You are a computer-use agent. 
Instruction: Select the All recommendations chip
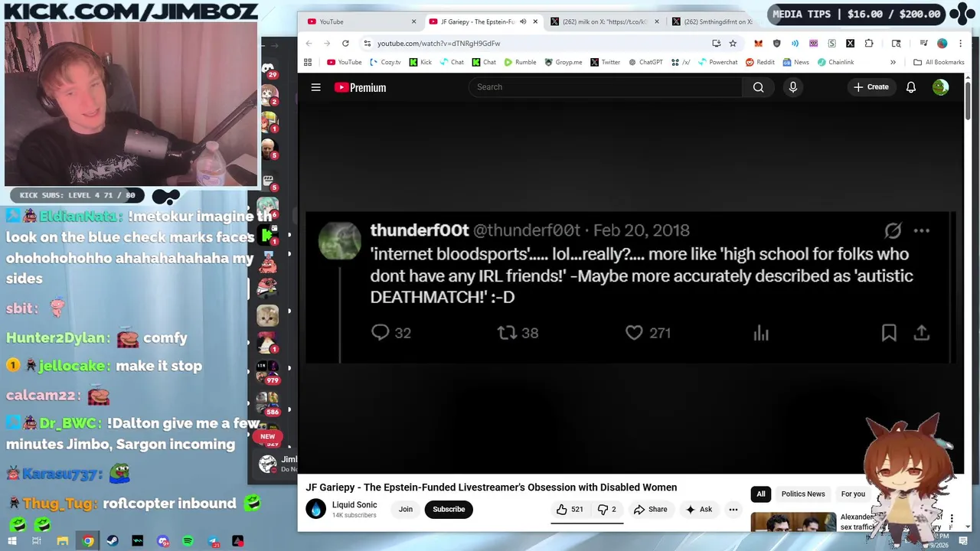pos(761,494)
